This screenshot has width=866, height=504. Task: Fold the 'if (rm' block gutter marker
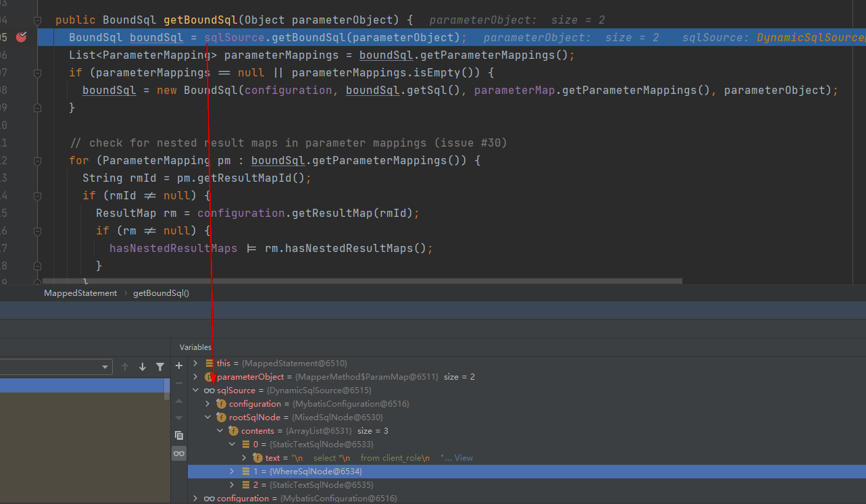point(38,231)
